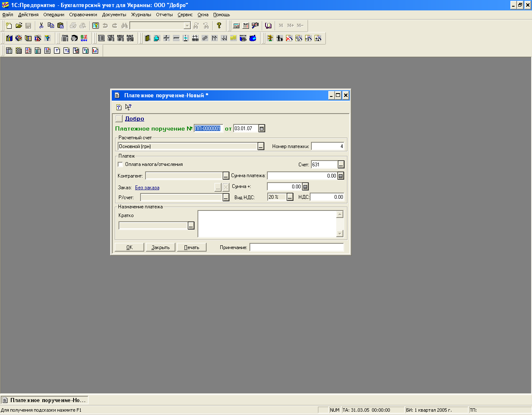Click the Номер платежки input field
The width and height of the screenshot is (532, 415).
[x=328, y=146]
